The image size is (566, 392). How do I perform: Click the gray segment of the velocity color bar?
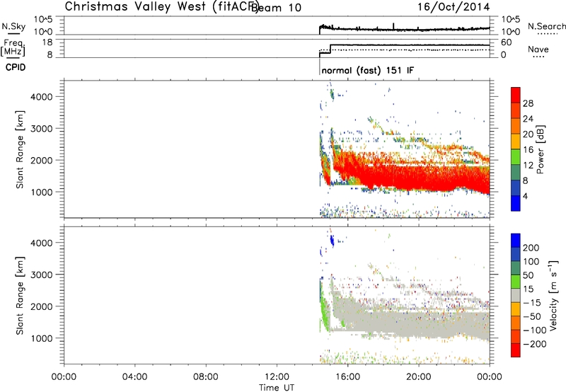point(516,296)
